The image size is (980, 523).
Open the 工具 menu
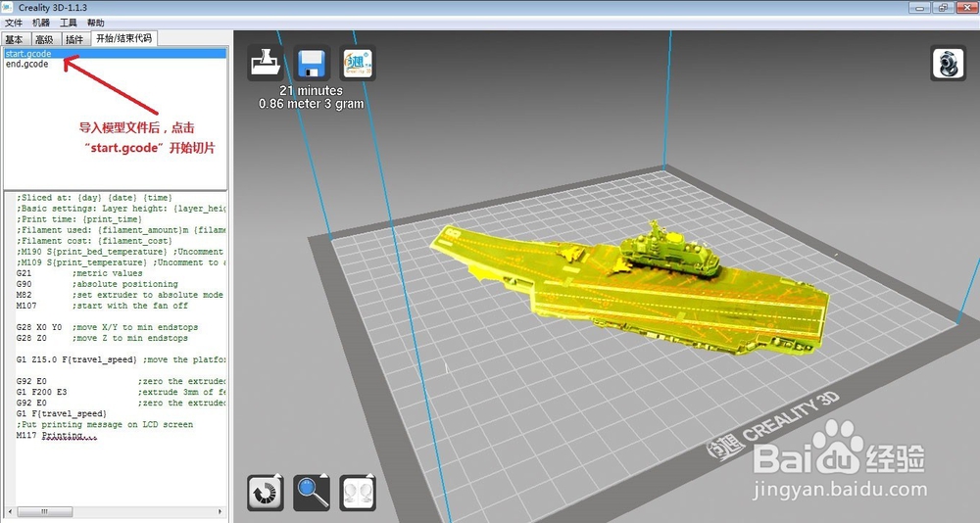click(x=69, y=24)
